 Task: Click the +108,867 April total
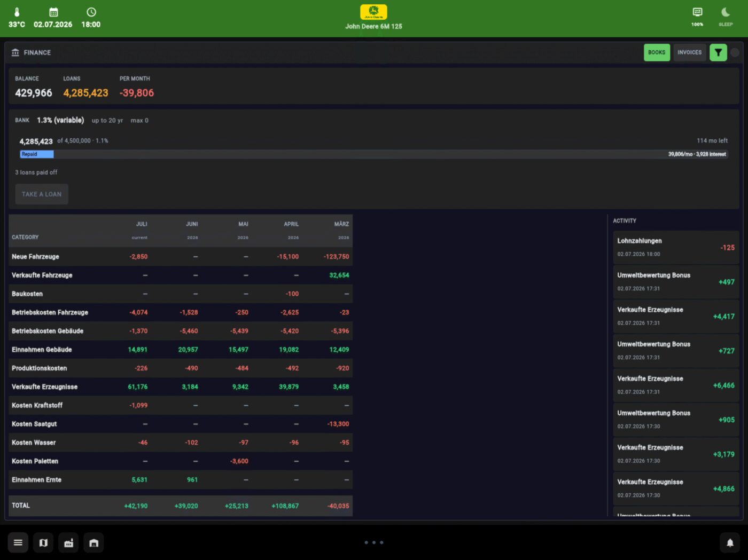coord(285,506)
